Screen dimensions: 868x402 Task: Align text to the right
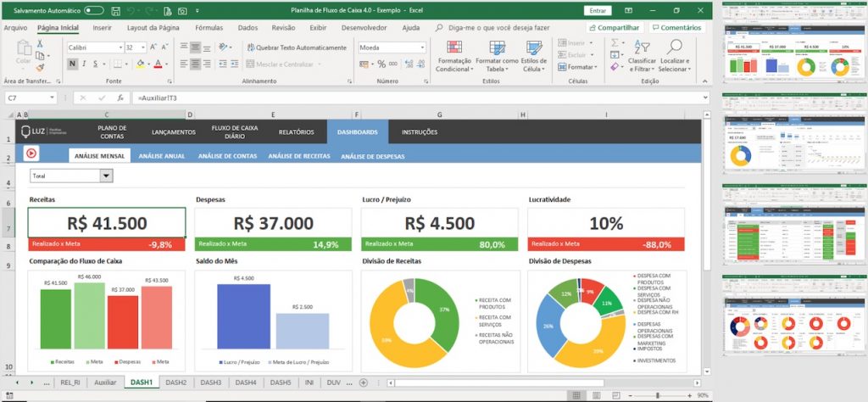pos(207,64)
